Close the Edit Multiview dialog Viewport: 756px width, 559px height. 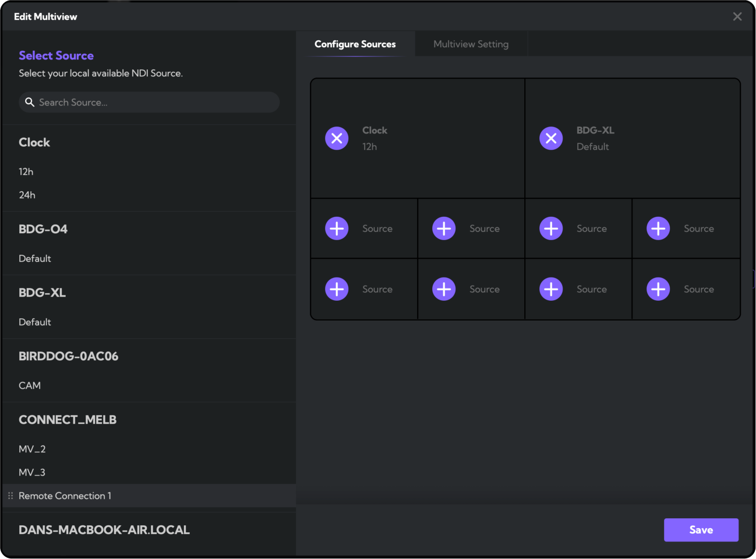coord(737,16)
